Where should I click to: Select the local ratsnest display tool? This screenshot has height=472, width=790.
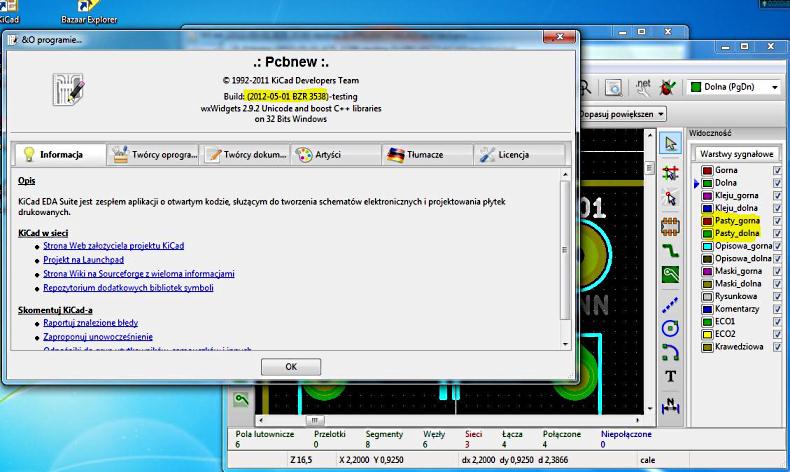coord(670,198)
